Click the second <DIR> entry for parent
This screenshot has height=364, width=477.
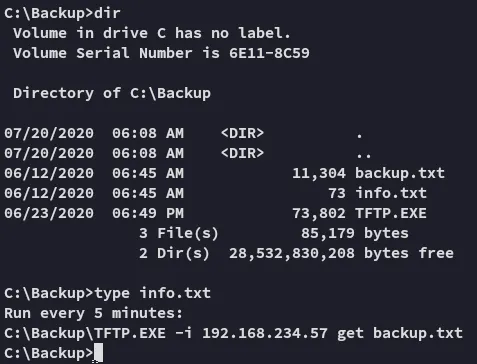point(242,153)
